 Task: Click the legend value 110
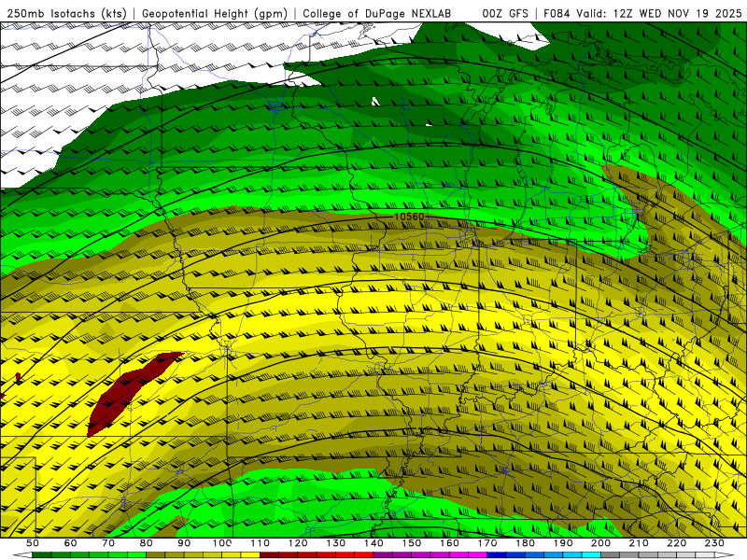pyautogui.click(x=261, y=543)
